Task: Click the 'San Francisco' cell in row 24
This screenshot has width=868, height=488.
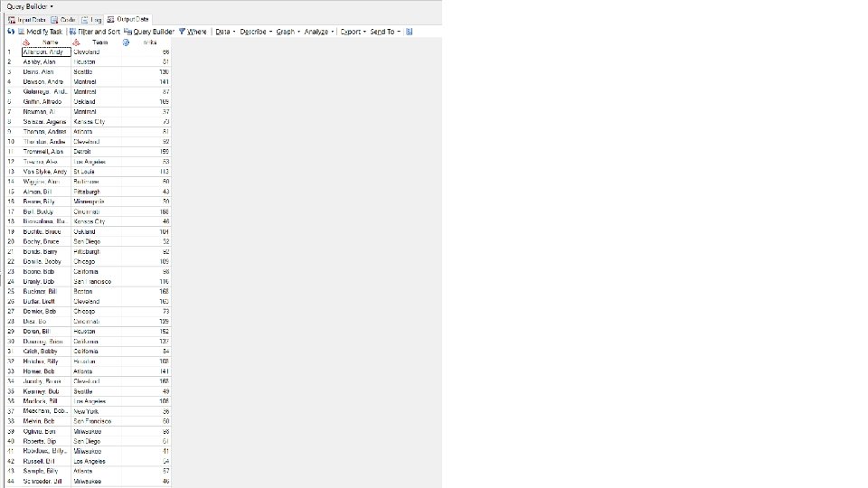Action: [x=97, y=282]
